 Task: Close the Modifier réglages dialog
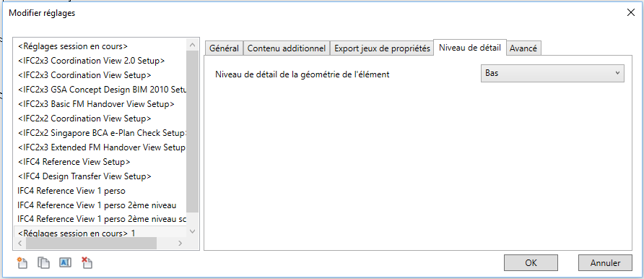[x=630, y=12]
